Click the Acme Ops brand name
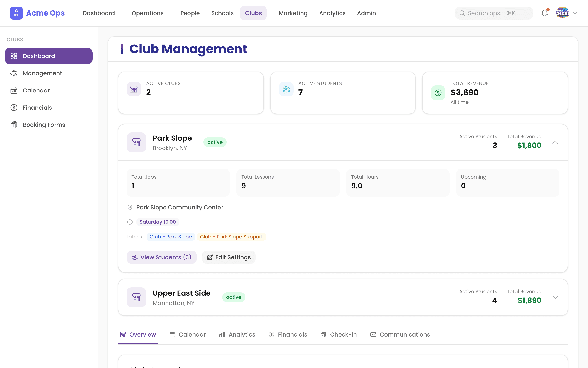Viewport: 588px width, 368px height. (x=46, y=13)
